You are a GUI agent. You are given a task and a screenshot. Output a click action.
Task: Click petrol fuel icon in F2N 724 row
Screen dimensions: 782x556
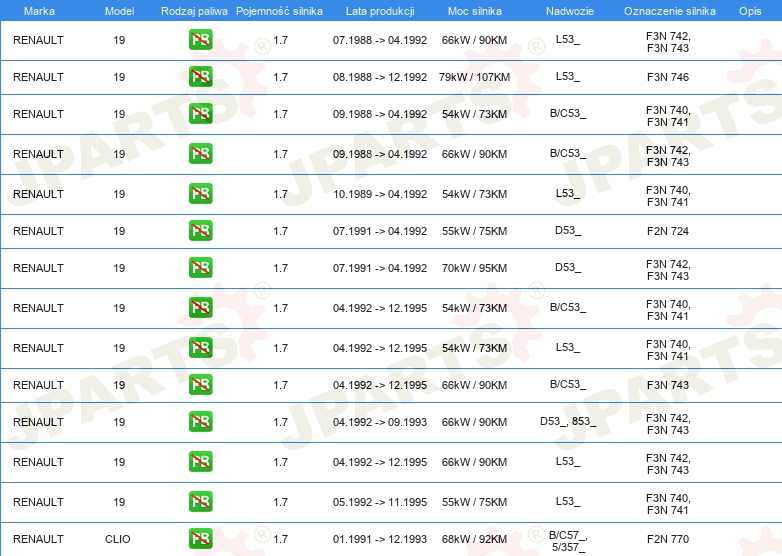click(x=200, y=231)
